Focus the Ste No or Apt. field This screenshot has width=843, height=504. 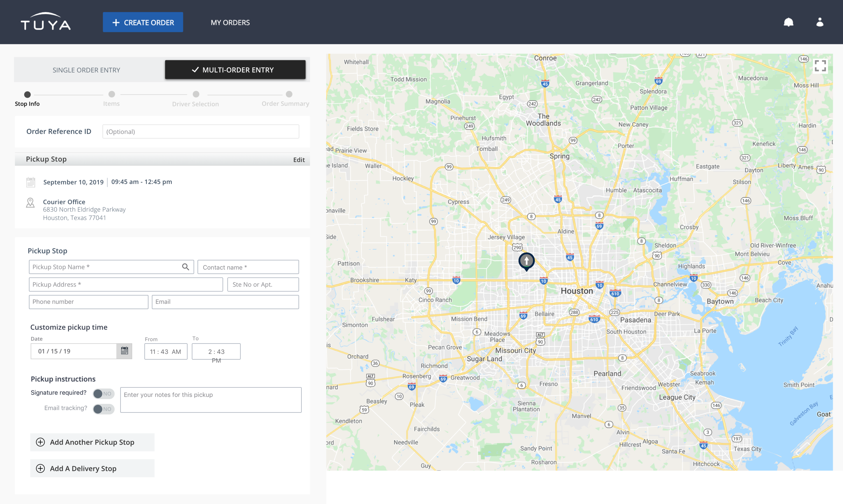click(x=263, y=285)
